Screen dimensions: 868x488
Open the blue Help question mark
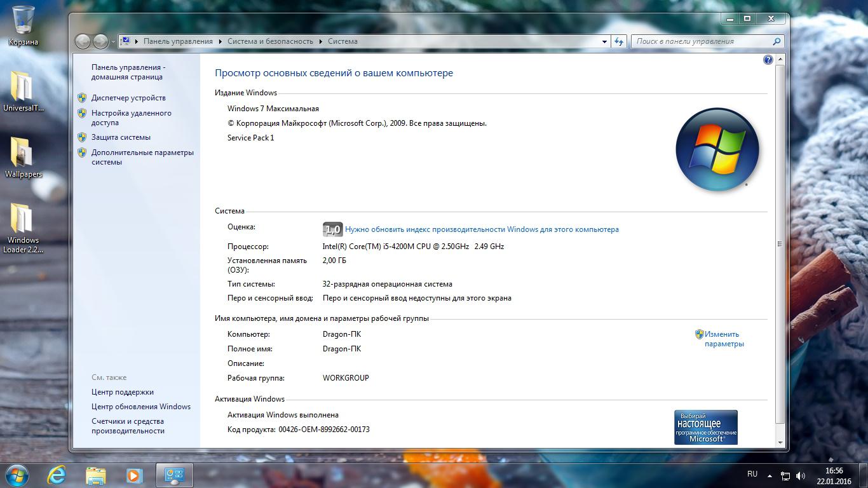click(768, 60)
